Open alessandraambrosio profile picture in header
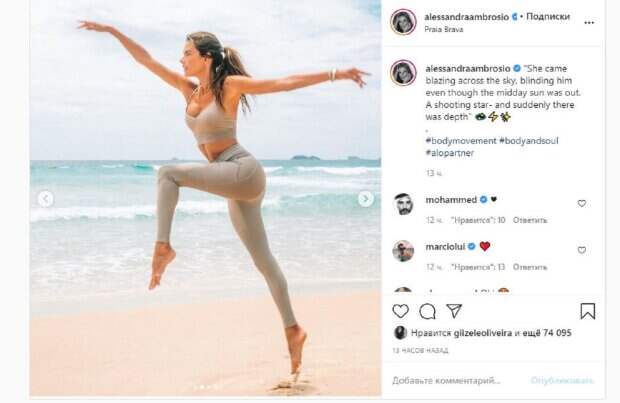620x403 pixels. pos(403,22)
